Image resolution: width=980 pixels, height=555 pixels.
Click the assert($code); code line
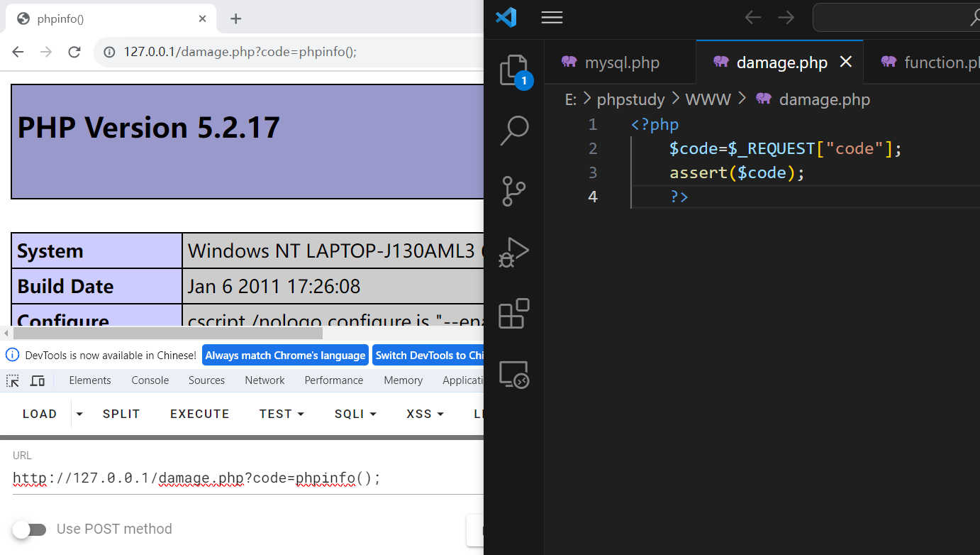click(737, 172)
